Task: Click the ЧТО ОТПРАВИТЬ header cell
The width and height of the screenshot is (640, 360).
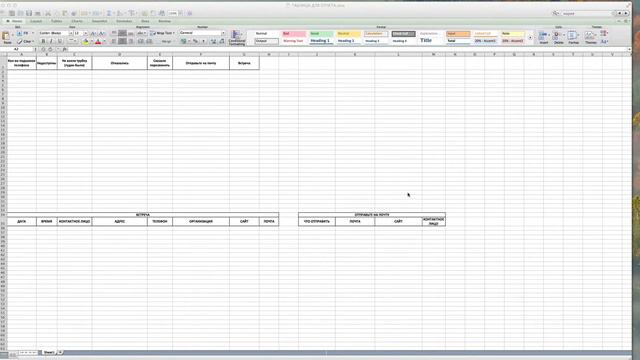Action: pyautogui.click(x=317, y=221)
